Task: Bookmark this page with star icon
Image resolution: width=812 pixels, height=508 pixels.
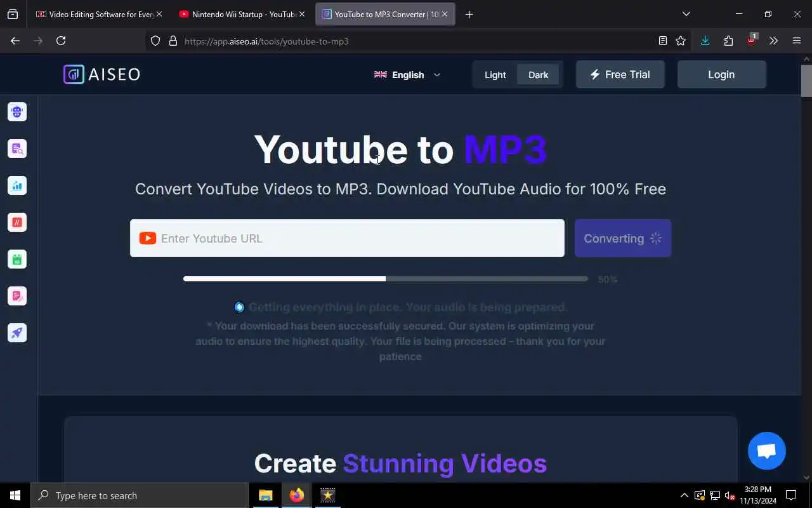Action: click(681, 41)
